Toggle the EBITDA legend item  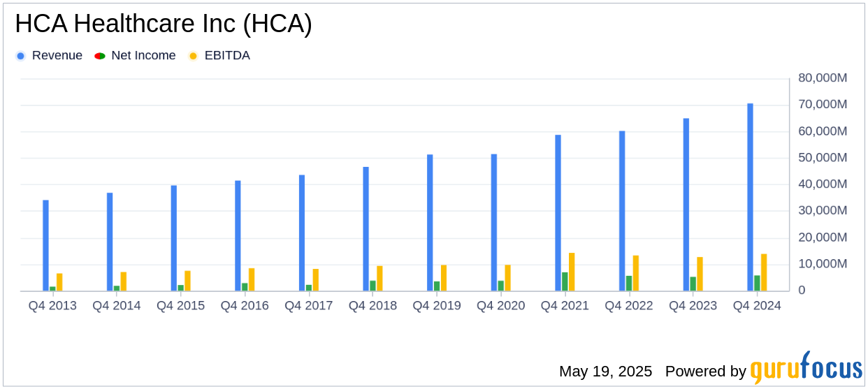coord(219,56)
